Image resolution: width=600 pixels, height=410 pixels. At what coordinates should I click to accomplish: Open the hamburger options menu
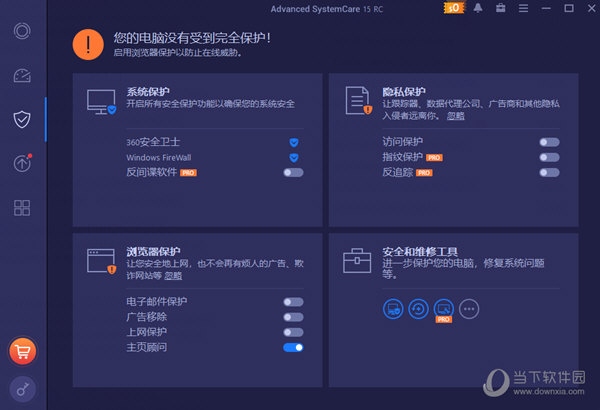point(523,8)
